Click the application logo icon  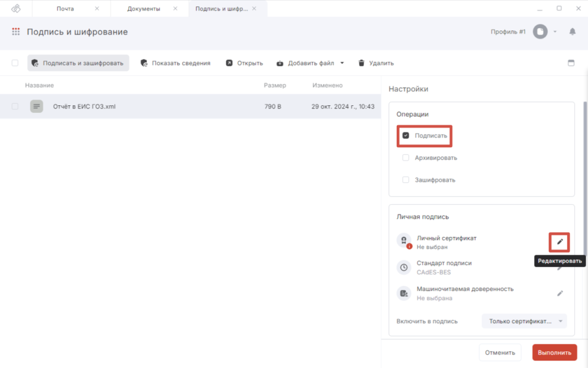(x=16, y=8)
